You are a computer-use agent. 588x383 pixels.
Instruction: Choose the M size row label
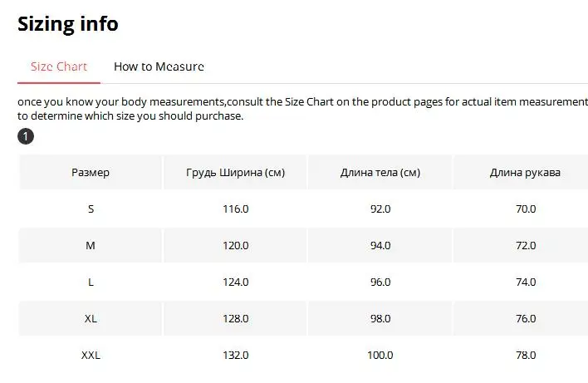coord(91,246)
